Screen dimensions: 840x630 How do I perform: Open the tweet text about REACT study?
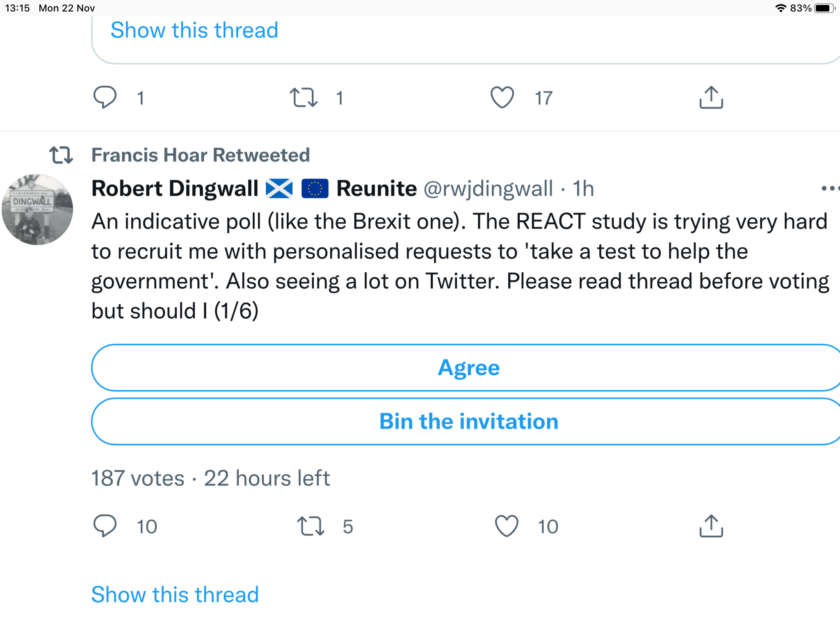[x=459, y=266]
